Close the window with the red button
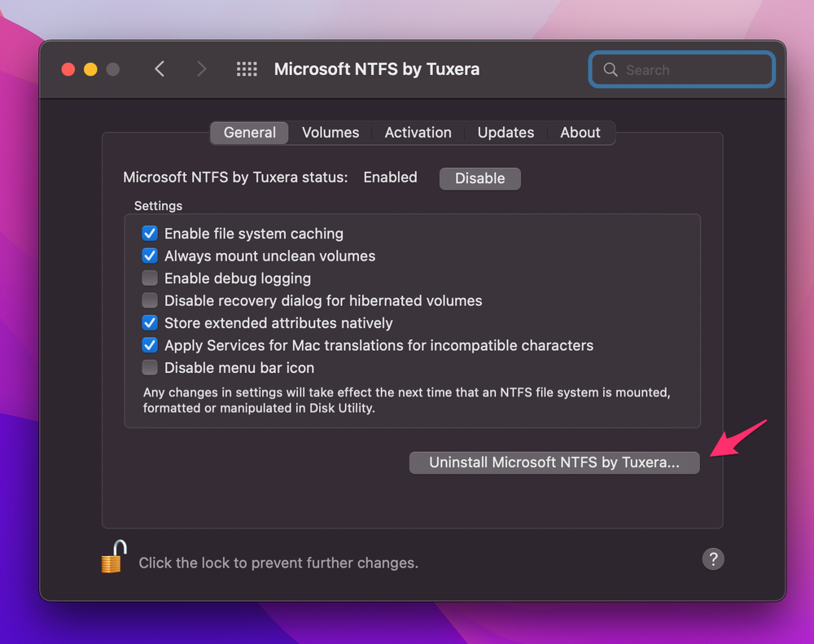 (68, 69)
